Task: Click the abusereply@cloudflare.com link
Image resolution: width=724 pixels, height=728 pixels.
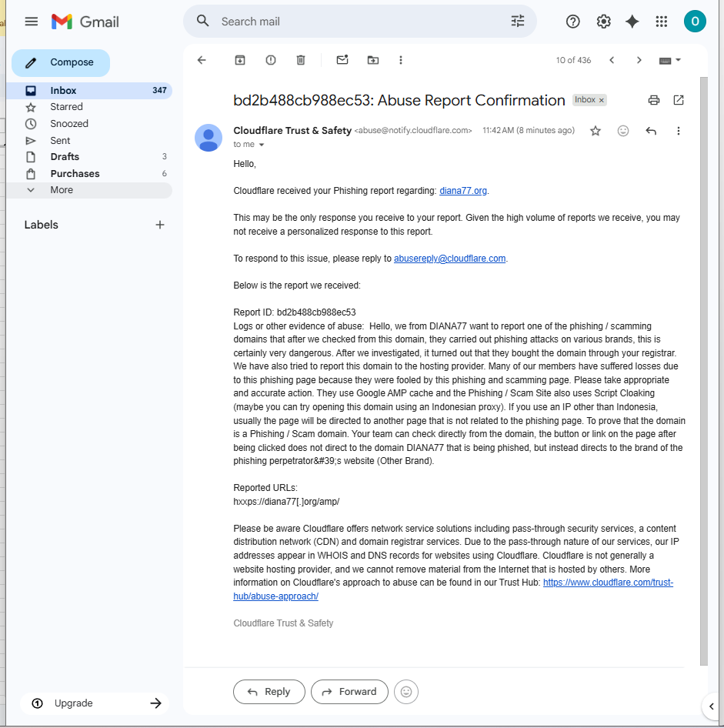Action: [450, 259]
